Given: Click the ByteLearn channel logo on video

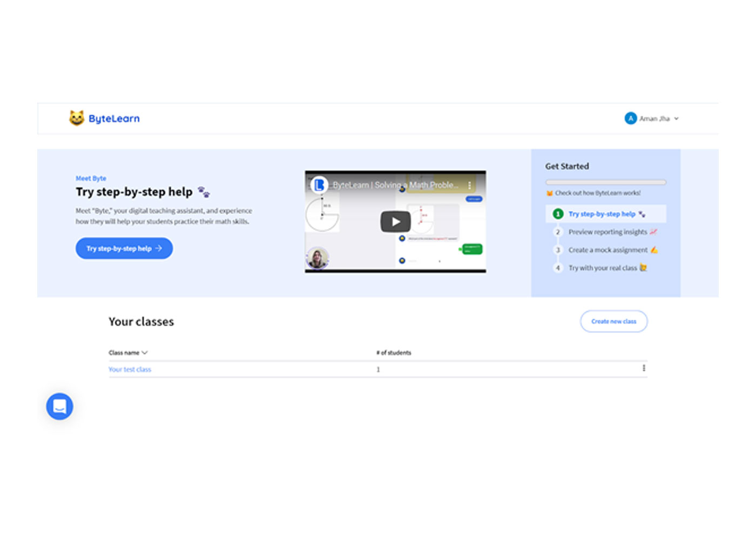Looking at the screenshot, I should pyautogui.click(x=319, y=185).
